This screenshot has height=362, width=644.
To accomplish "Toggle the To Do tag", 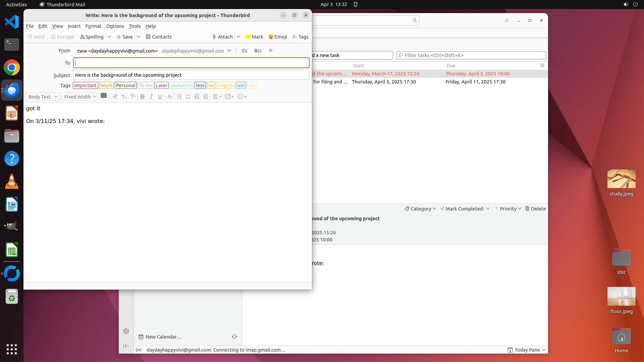I will point(146,85).
